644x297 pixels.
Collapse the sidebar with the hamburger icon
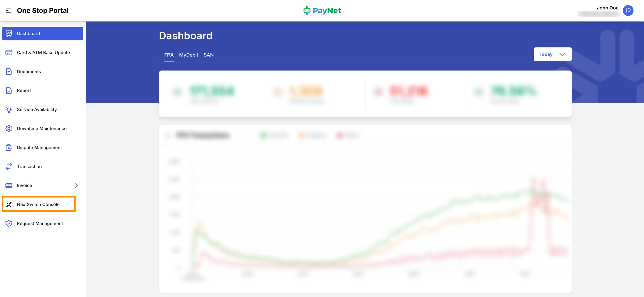point(8,11)
